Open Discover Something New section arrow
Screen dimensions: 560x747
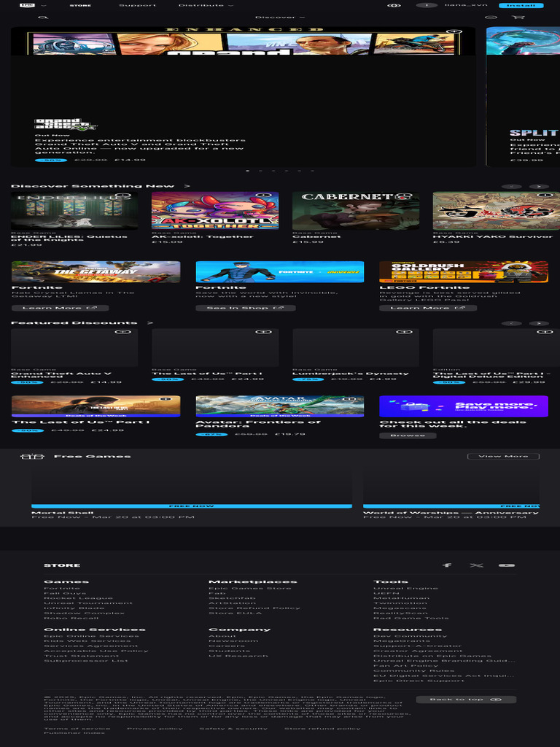[x=187, y=186]
